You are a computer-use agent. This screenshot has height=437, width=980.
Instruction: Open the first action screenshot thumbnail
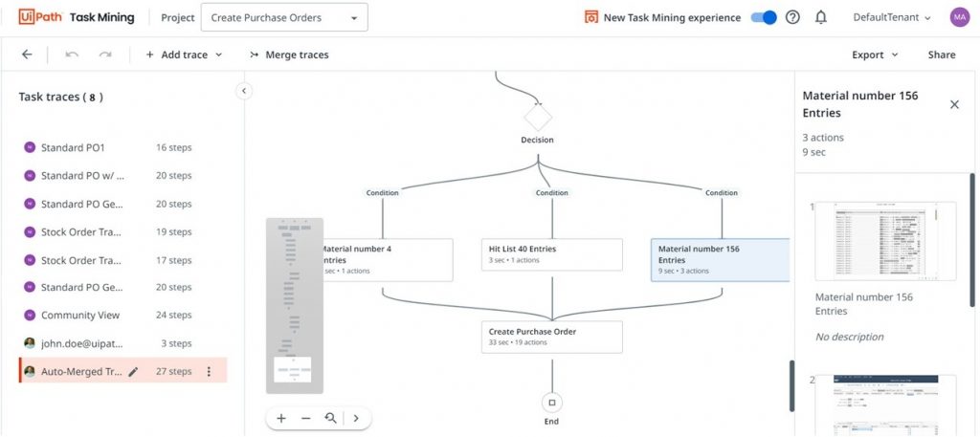(885, 241)
